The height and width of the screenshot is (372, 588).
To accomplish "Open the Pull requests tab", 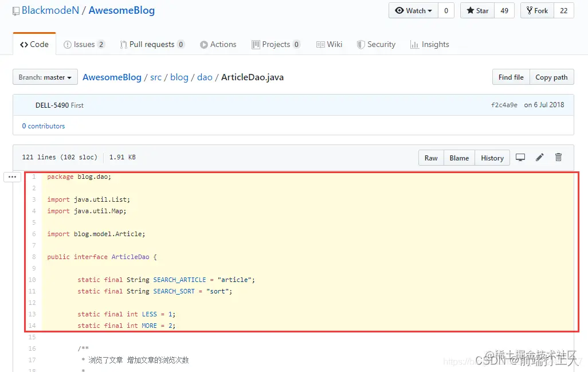I will pyautogui.click(x=152, y=44).
